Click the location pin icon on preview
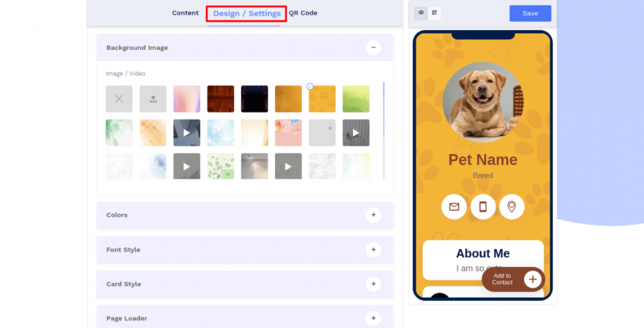The width and height of the screenshot is (644, 328). point(512,207)
